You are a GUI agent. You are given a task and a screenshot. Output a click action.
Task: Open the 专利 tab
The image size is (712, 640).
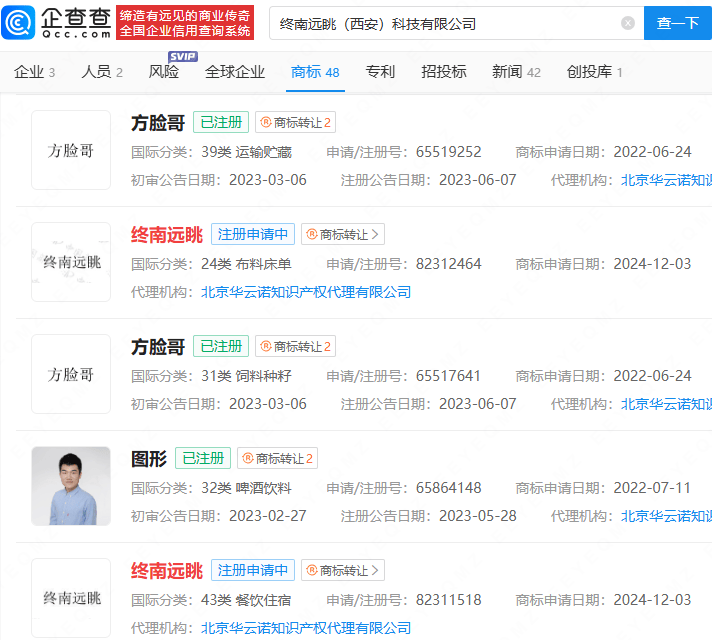click(x=380, y=72)
